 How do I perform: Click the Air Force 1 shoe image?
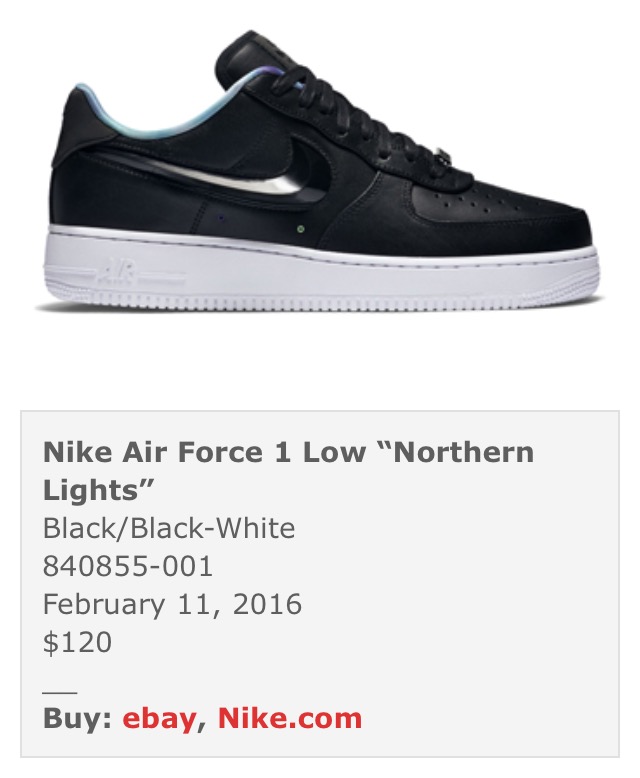click(320, 172)
